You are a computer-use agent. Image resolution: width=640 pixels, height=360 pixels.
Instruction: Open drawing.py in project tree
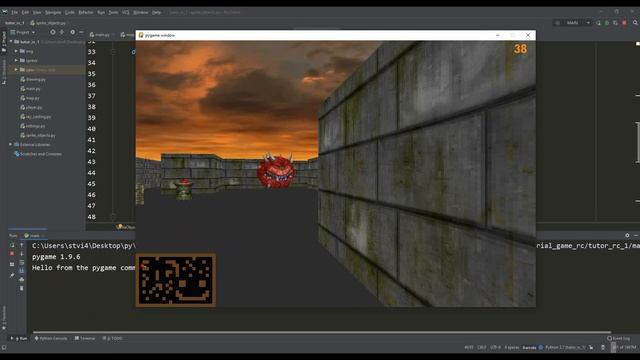[33, 79]
